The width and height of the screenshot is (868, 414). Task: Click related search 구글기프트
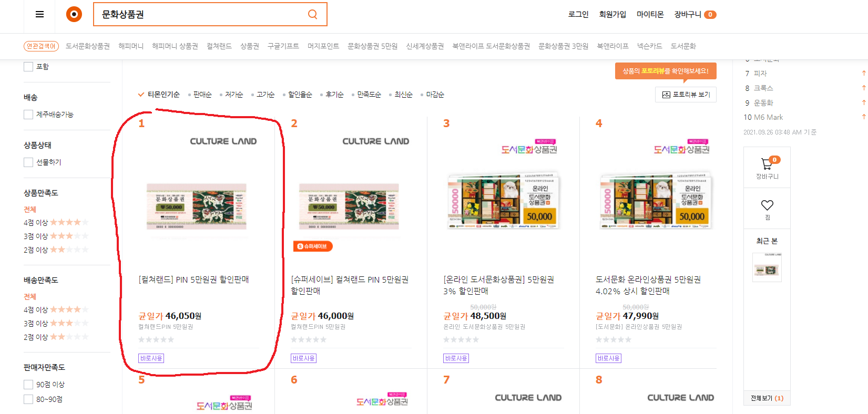point(283,46)
